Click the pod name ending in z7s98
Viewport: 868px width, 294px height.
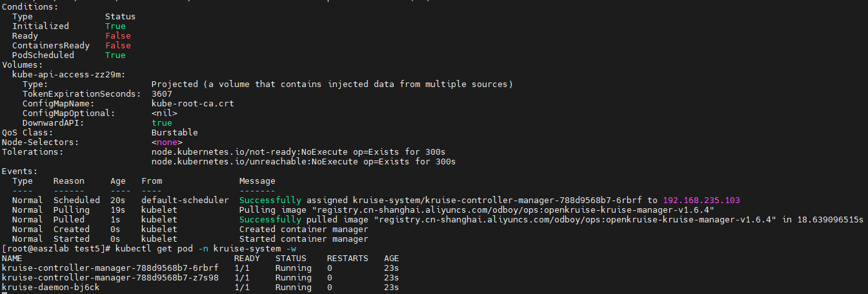point(110,278)
